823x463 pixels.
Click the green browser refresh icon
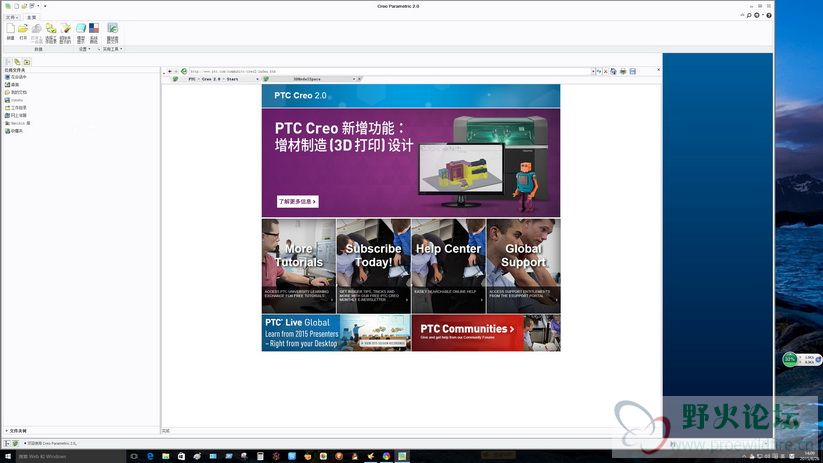[x=184, y=71]
